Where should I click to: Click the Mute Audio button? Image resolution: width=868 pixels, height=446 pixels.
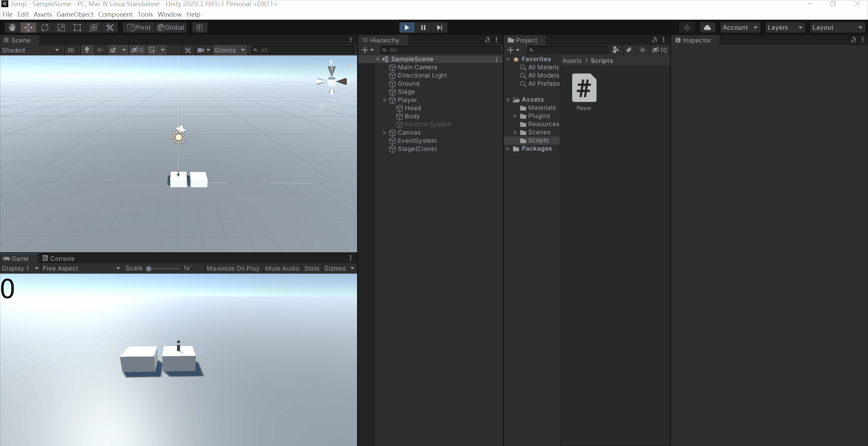[282, 268]
